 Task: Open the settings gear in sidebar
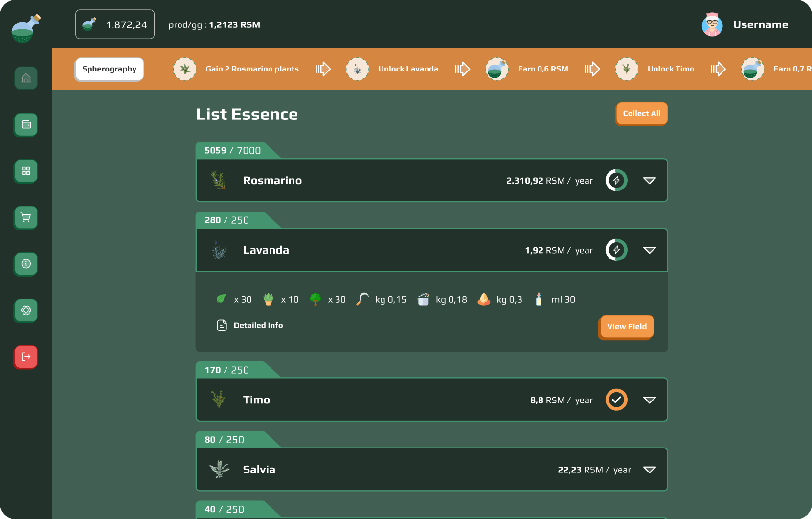point(26,310)
